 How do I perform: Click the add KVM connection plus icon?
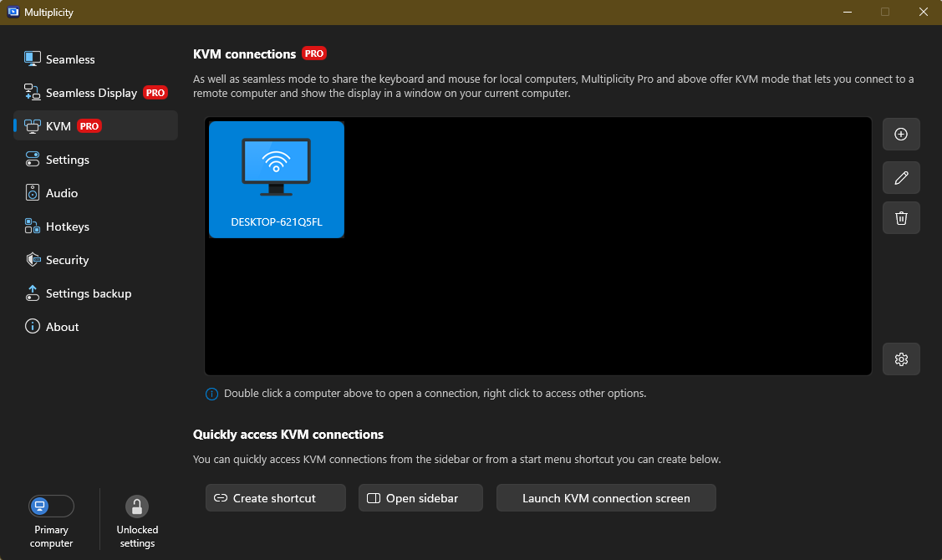pyautogui.click(x=901, y=135)
